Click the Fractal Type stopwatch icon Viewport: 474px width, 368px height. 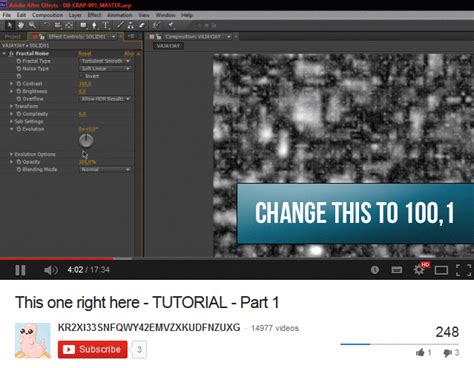[x=19, y=61]
